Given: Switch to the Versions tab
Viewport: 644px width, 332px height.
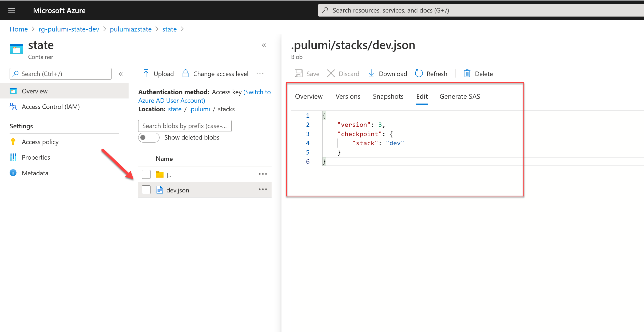Looking at the screenshot, I should [348, 96].
